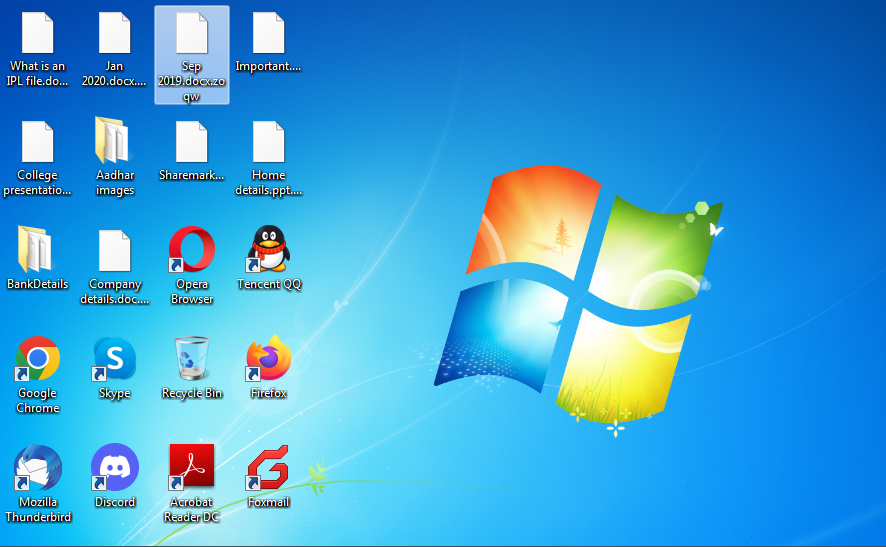
Task: Launch the Discord shortcut
Action: 115,467
